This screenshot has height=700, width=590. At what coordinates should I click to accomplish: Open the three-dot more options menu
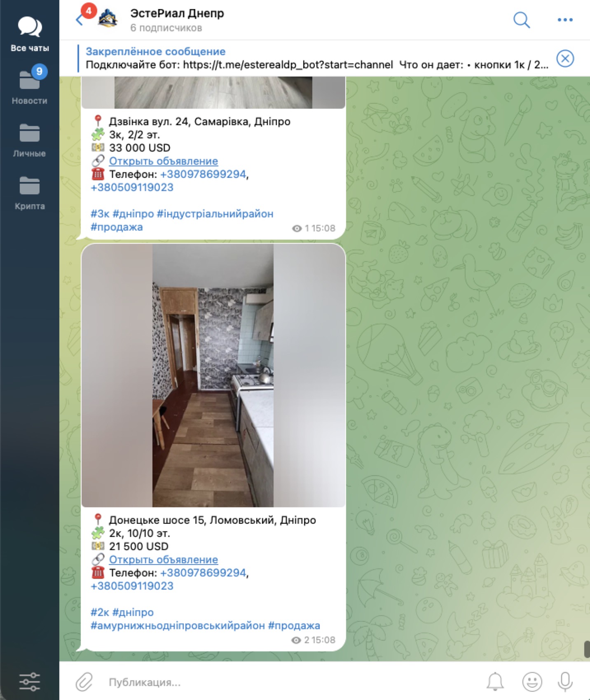[x=565, y=20]
